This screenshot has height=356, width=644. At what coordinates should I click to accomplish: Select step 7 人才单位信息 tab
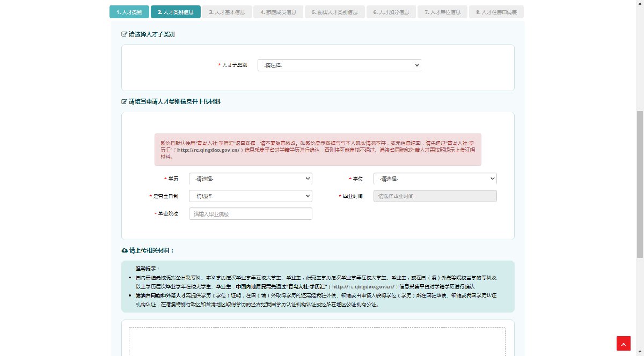tap(442, 12)
